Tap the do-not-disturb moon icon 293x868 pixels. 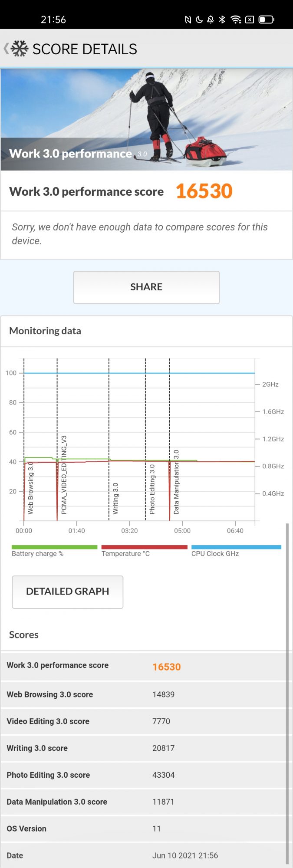(199, 20)
